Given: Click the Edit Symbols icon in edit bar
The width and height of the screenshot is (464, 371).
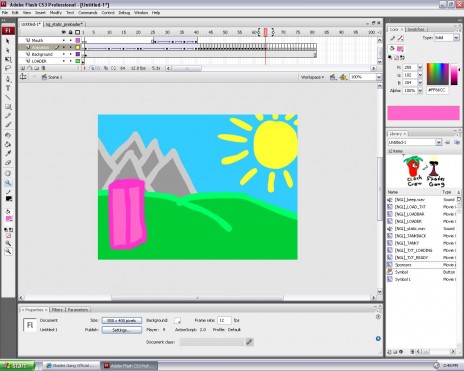Looking at the screenshot, I should 343,77.
